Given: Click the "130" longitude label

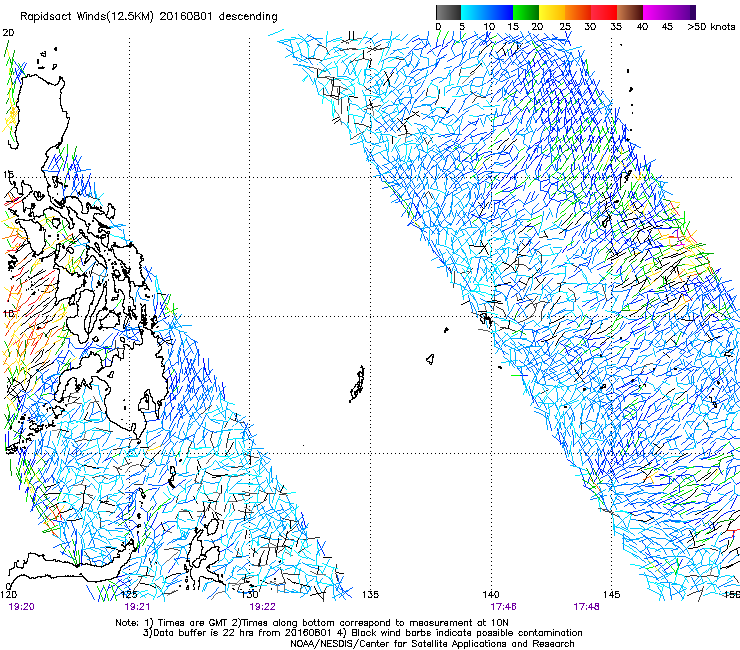Looking at the screenshot, I should [x=250, y=594].
